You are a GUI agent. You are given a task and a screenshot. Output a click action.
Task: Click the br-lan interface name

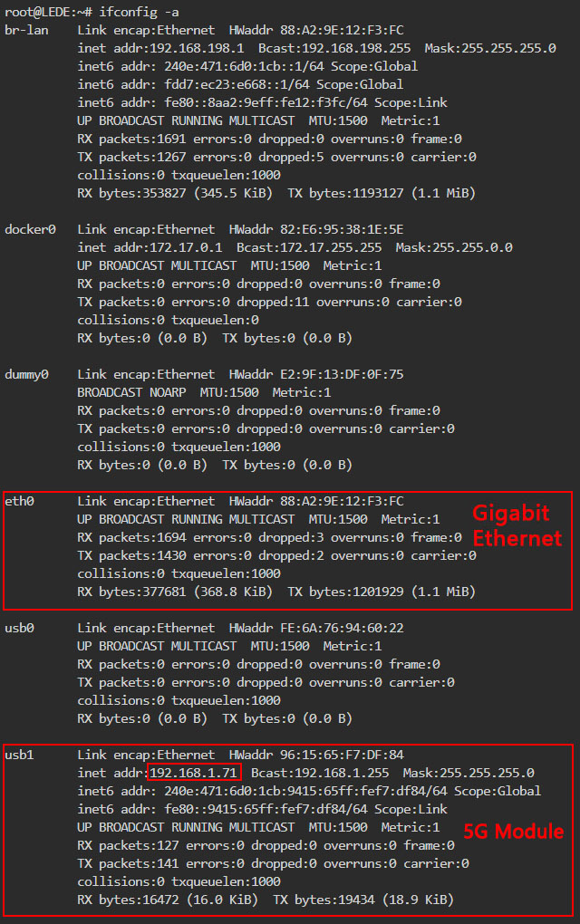(x=26, y=30)
